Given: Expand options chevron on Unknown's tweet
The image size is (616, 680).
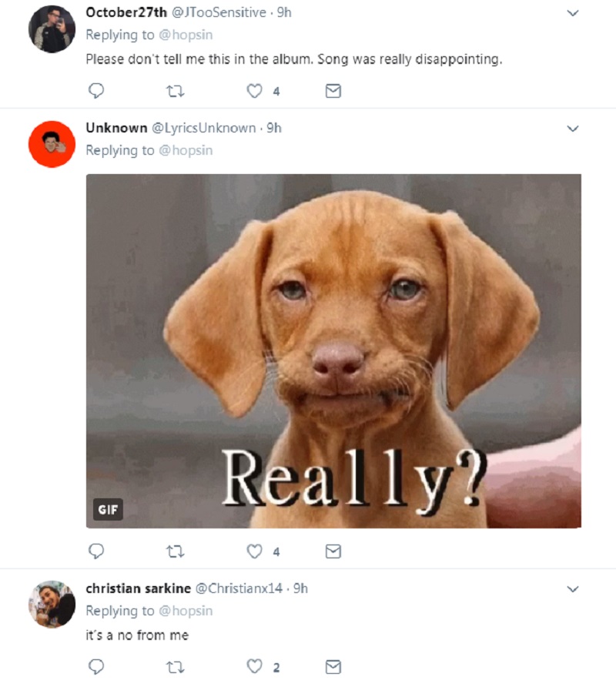Looking at the screenshot, I should pyautogui.click(x=573, y=129).
